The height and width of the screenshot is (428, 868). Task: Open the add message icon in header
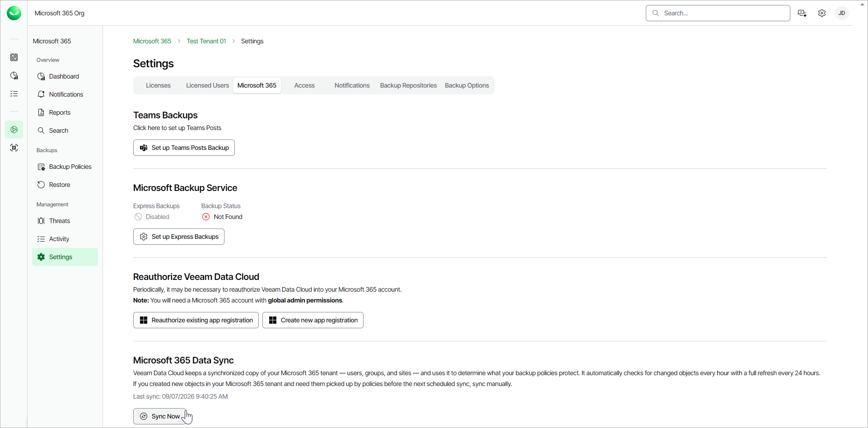point(802,13)
